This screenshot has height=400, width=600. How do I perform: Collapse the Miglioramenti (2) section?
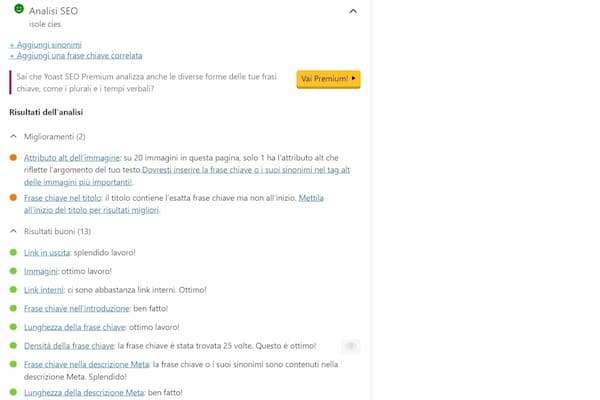point(13,136)
